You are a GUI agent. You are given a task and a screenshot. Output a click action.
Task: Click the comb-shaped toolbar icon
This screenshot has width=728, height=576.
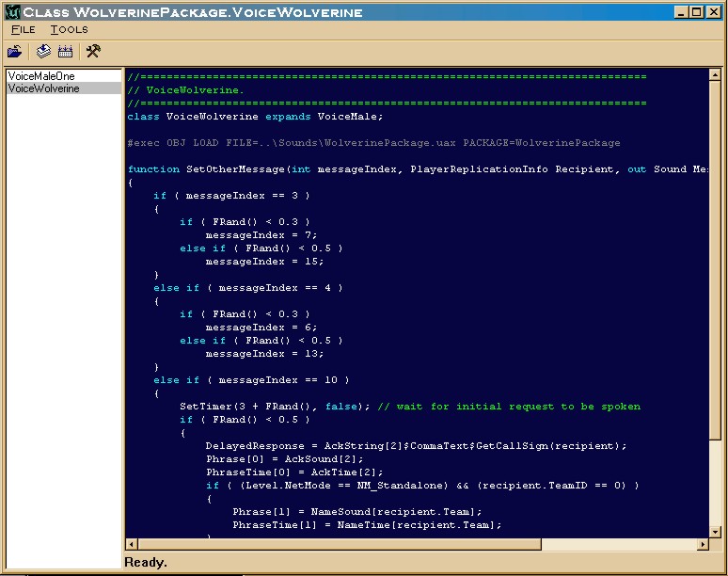coord(65,51)
